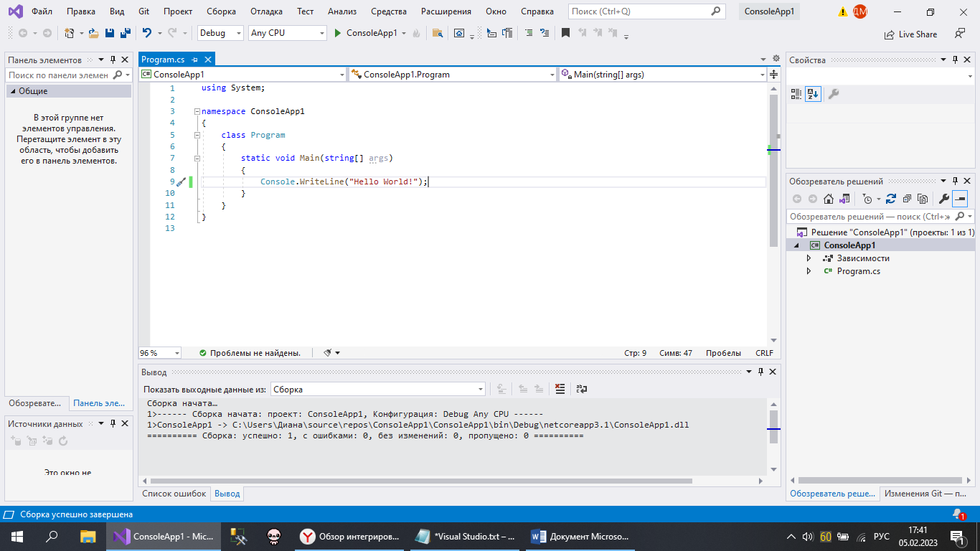Click the bookmark icon in toolbar
The image size is (980, 551).
click(565, 33)
